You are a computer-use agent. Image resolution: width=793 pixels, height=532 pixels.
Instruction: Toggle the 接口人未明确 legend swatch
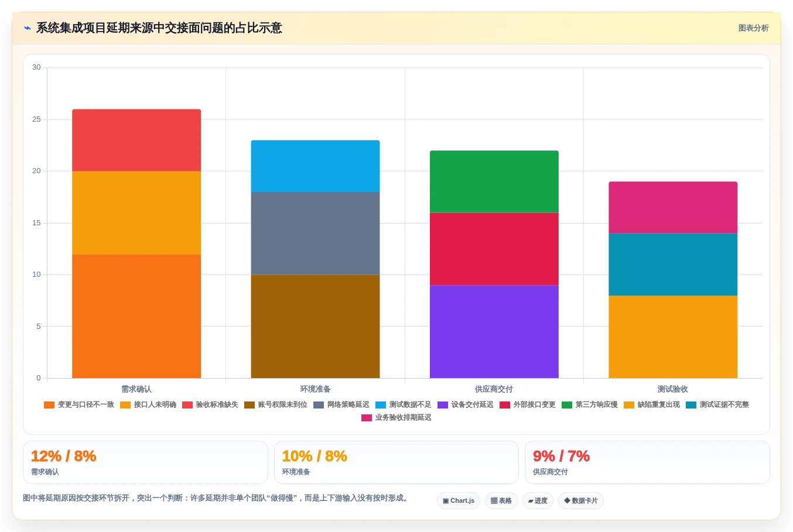(125, 405)
